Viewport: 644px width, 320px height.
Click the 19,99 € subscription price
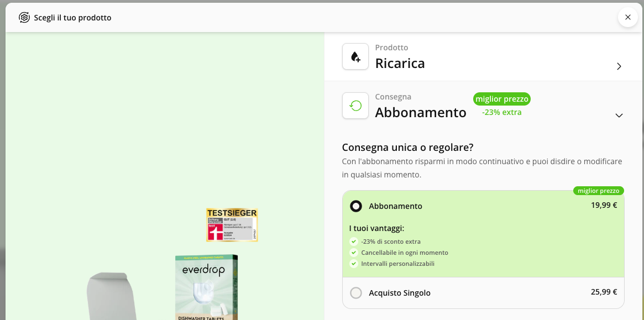pos(604,205)
